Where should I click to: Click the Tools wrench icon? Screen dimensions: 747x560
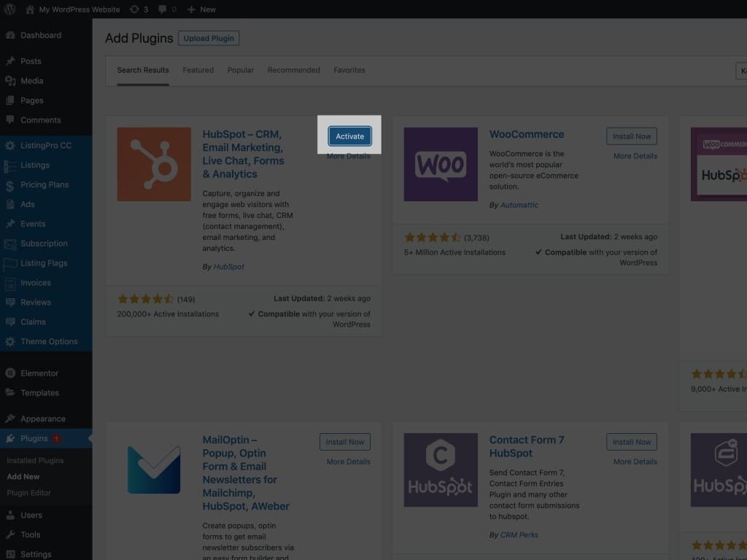tap(10, 534)
